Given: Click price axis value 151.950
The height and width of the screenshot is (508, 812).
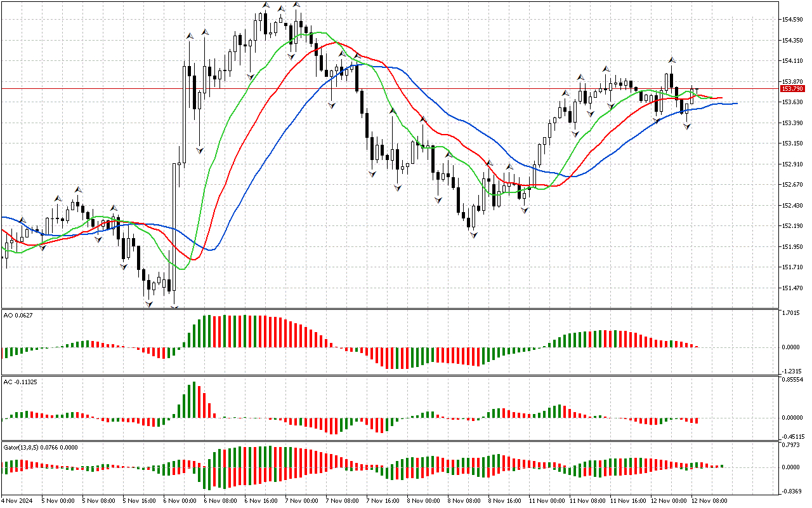Looking at the screenshot, I should click(x=793, y=247).
